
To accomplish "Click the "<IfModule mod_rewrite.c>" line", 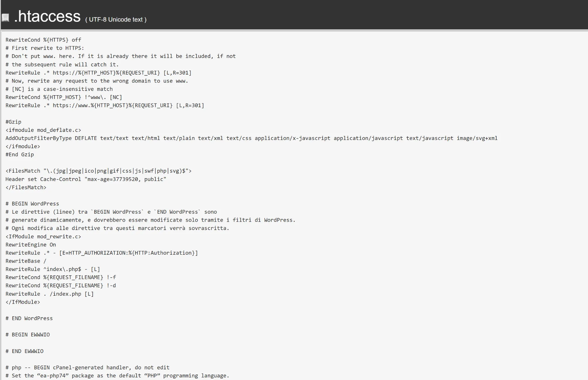I will [43, 236].
